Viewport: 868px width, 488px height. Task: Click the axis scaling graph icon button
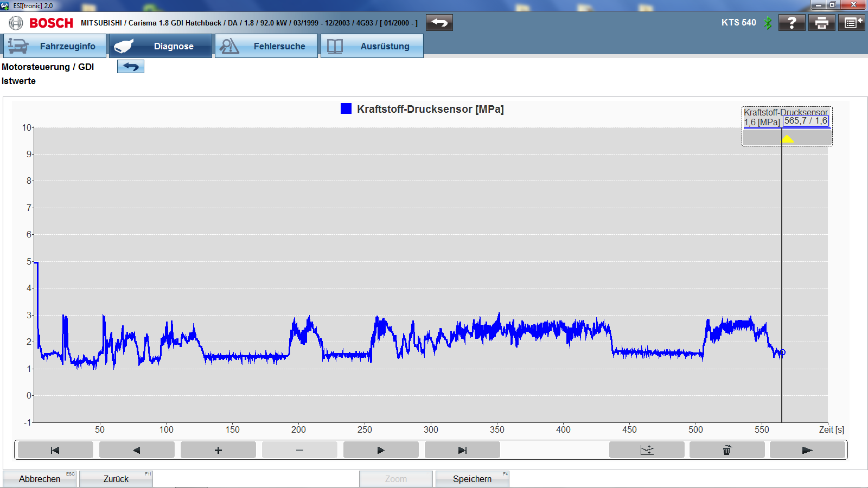coord(647,450)
